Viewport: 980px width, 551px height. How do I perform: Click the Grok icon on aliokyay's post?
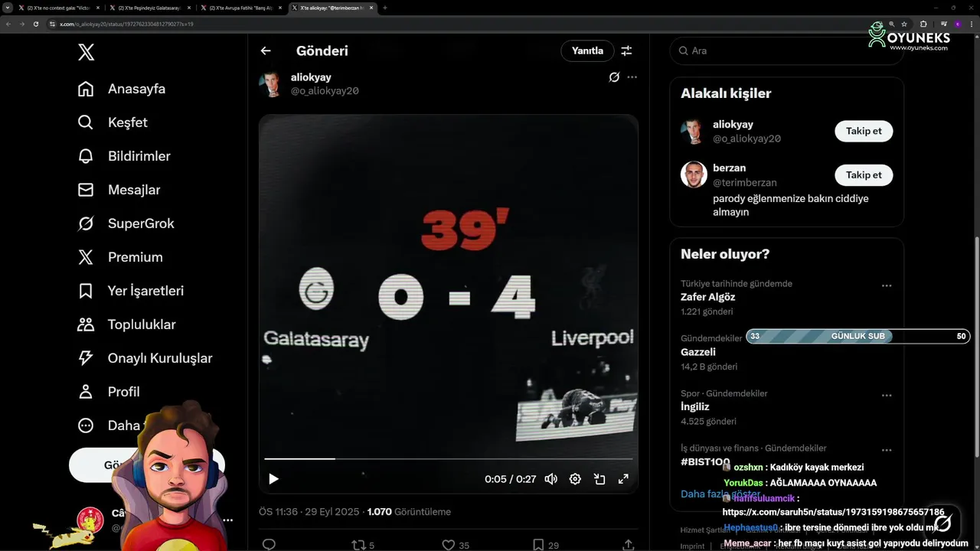click(x=614, y=77)
